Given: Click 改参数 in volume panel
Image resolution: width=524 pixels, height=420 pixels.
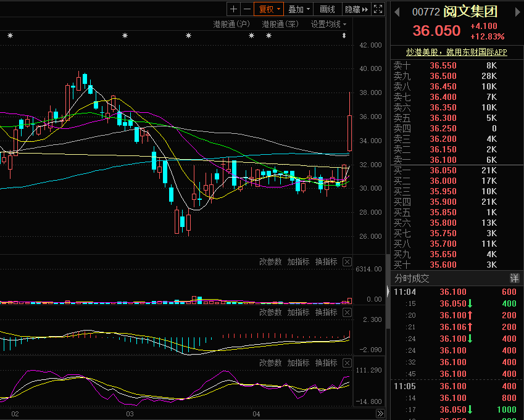Looking at the screenshot, I should (x=270, y=261).
